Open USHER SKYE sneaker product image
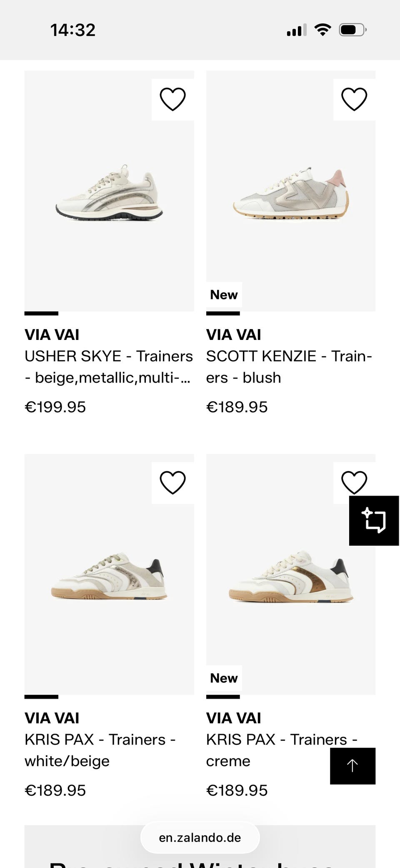This screenshot has width=400, height=868. [x=109, y=191]
